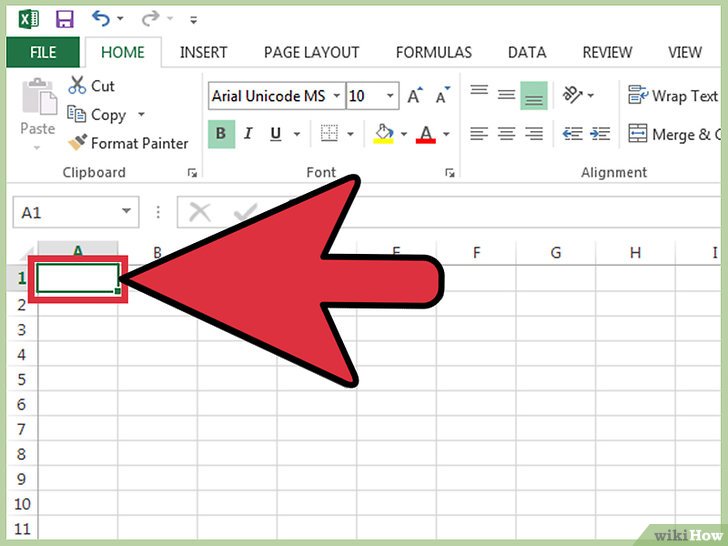Viewport: 728px width, 546px height.
Task: Go to the PAGE LAYOUT tab
Action: tap(312, 52)
